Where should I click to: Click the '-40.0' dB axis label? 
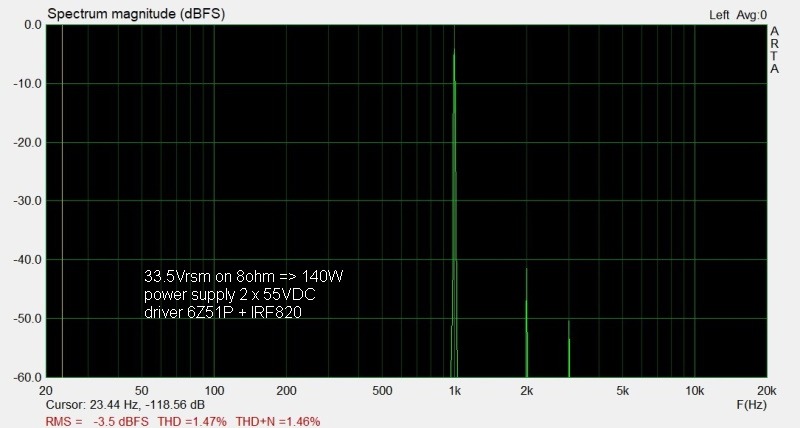tap(28, 260)
